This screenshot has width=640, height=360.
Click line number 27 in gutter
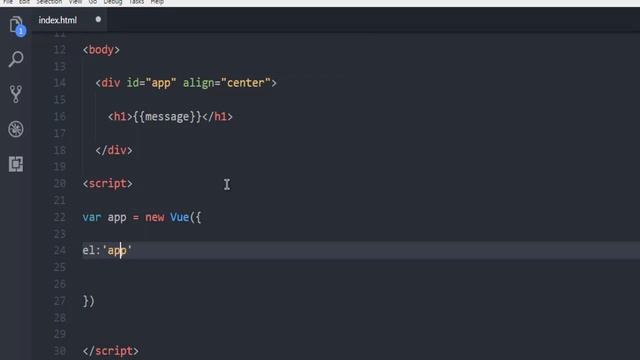pyautogui.click(x=60, y=301)
